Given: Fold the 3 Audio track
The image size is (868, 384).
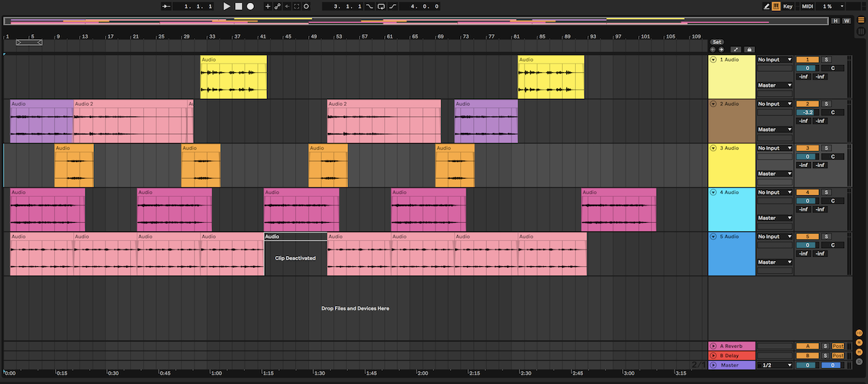Looking at the screenshot, I should pyautogui.click(x=713, y=148).
